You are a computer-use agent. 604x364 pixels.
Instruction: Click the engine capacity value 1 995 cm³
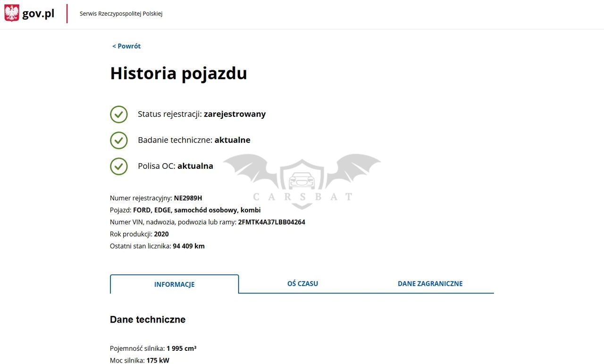coord(181,348)
